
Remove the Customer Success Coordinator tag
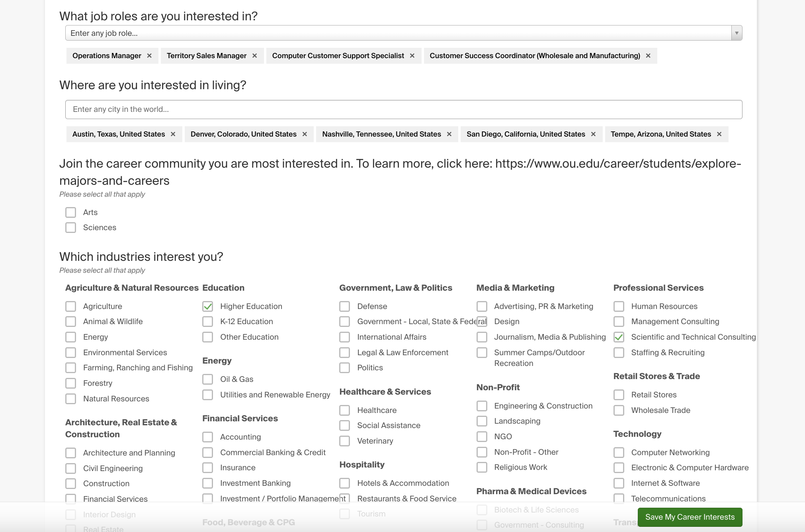648,56
